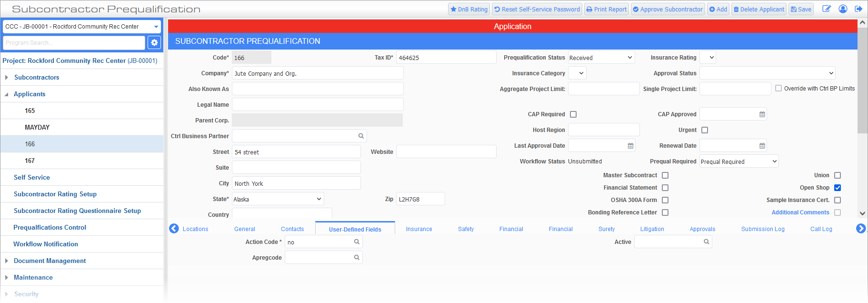Open Litigation tab

click(x=652, y=229)
